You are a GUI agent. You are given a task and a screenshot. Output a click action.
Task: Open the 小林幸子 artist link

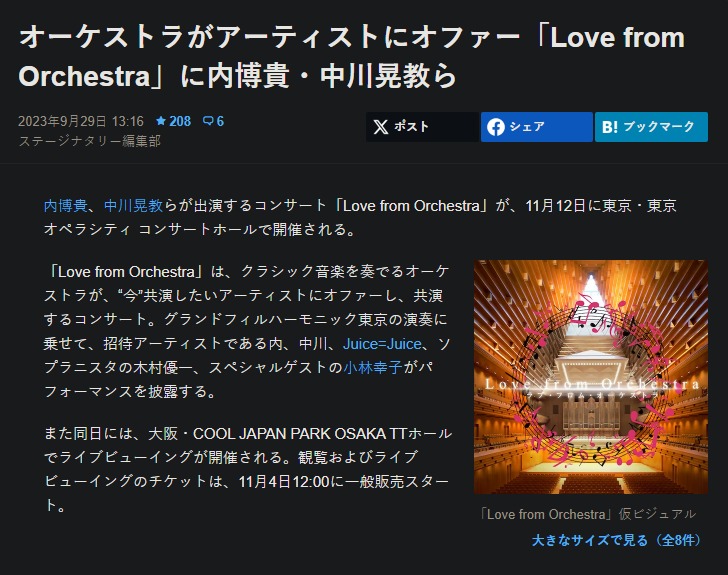pos(373,367)
